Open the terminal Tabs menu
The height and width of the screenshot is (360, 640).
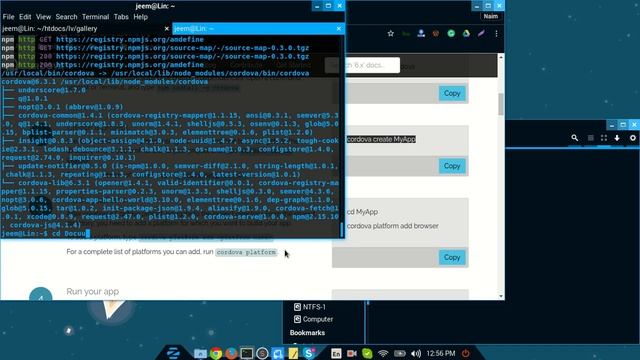[x=121, y=17]
